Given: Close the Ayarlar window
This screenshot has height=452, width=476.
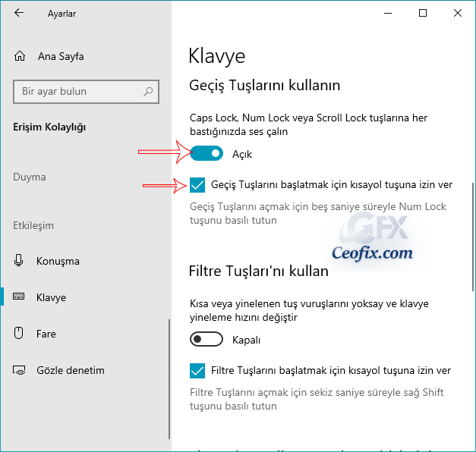Looking at the screenshot, I should tap(458, 13).
